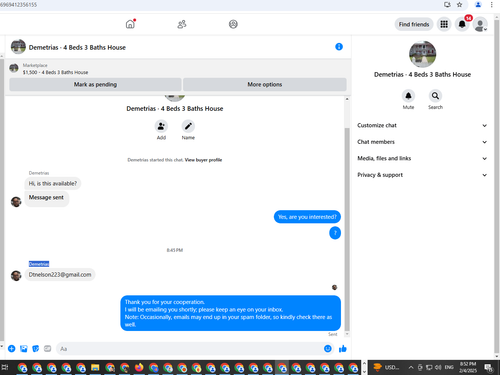This screenshot has width=500, height=375.
Task: Click ENG language indicator
Action: point(449,367)
